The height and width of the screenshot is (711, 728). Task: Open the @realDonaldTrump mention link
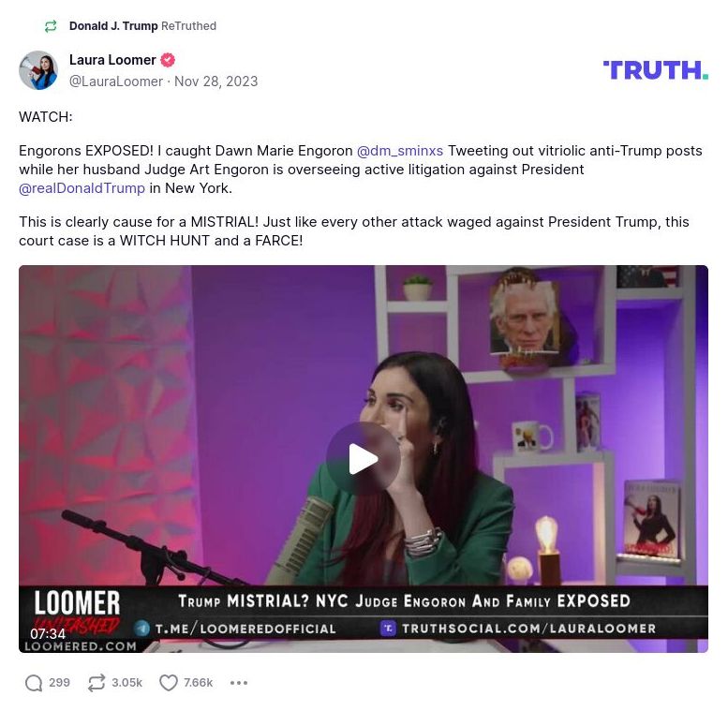(x=82, y=188)
